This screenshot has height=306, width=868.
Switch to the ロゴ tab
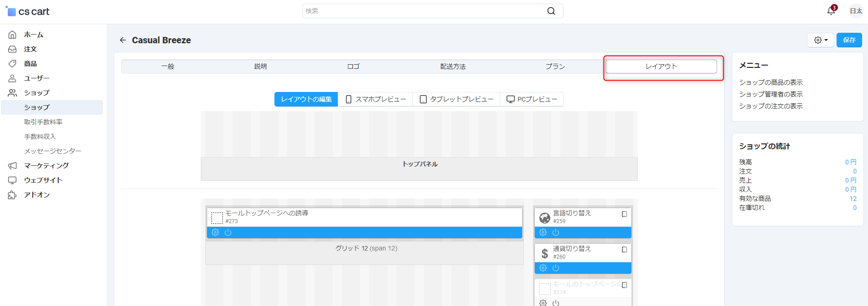point(353,66)
